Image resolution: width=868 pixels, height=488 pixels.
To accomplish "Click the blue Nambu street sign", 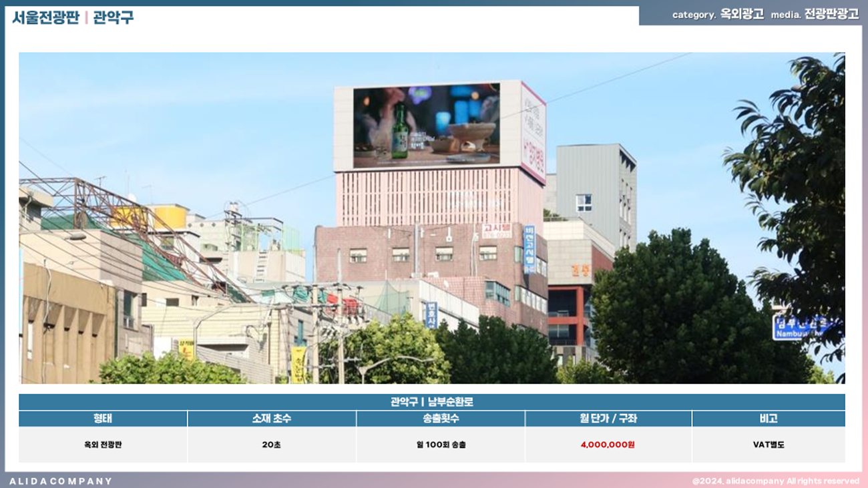I will (798, 327).
